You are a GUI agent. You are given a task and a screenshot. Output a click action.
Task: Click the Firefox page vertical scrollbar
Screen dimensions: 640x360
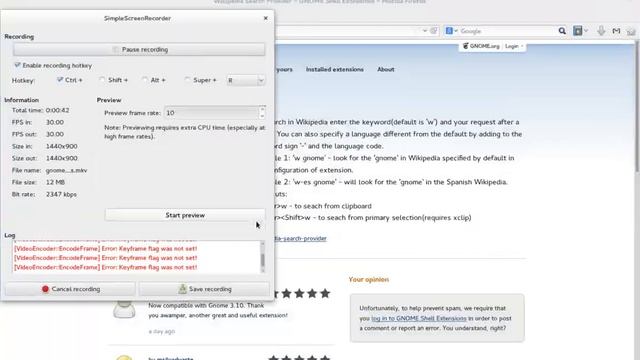[x=637, y=108]
